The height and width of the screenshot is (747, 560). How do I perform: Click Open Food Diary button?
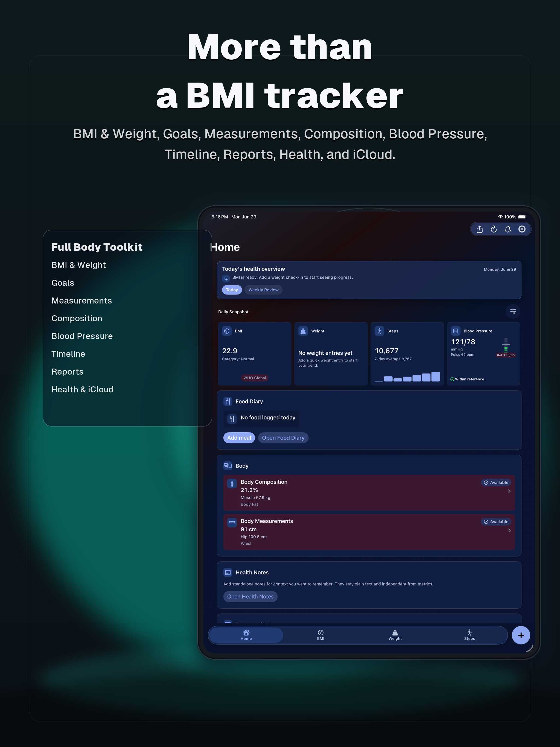pyautogui.click(x=283, y=438)
